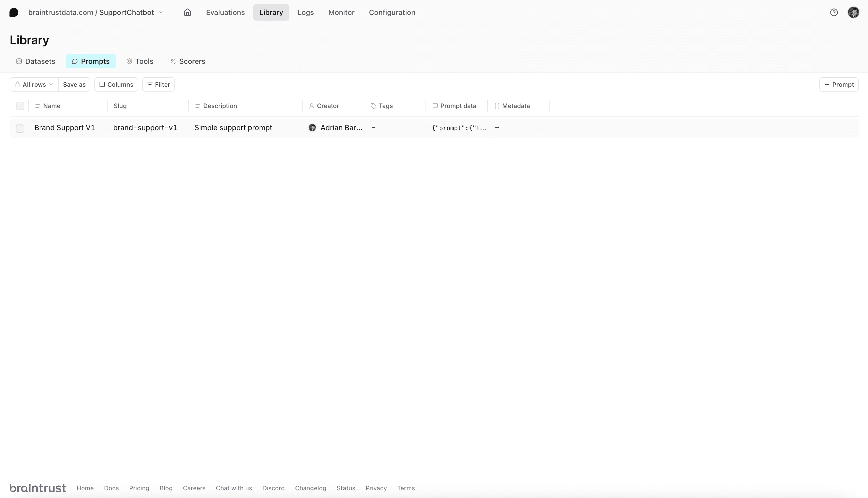Open the user avatar menu
Screen dimensions: 868x498
click(x=853, y=12)
